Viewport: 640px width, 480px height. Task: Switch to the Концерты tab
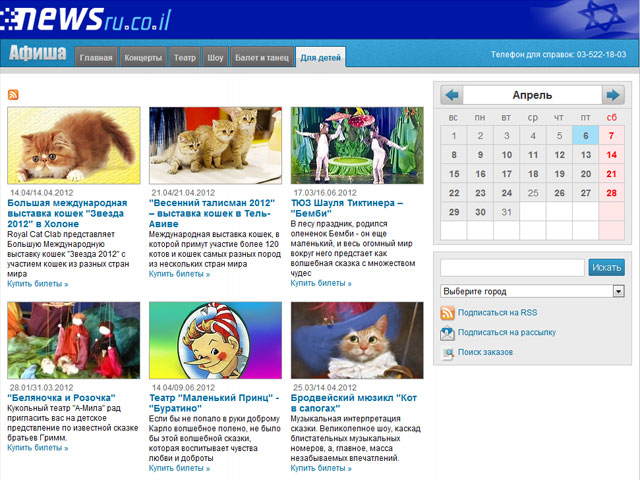point(143,57)
